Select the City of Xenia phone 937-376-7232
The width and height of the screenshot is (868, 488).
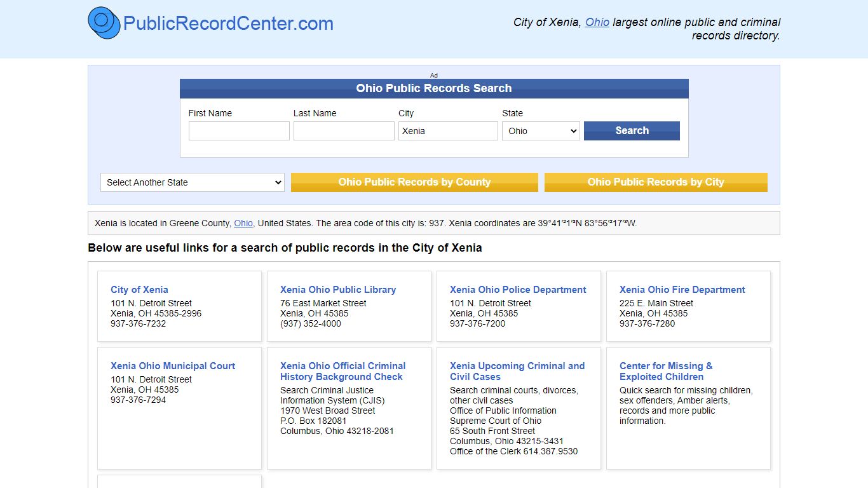(x=139, y=323)
